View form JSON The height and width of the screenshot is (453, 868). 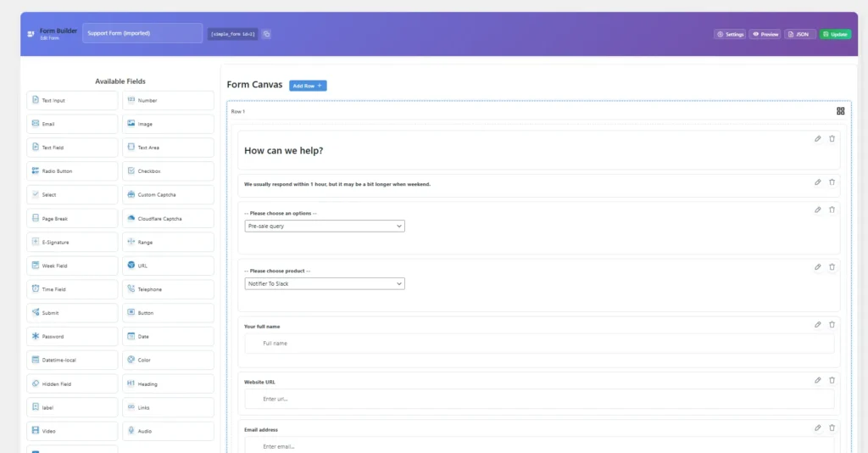point(800,34)
